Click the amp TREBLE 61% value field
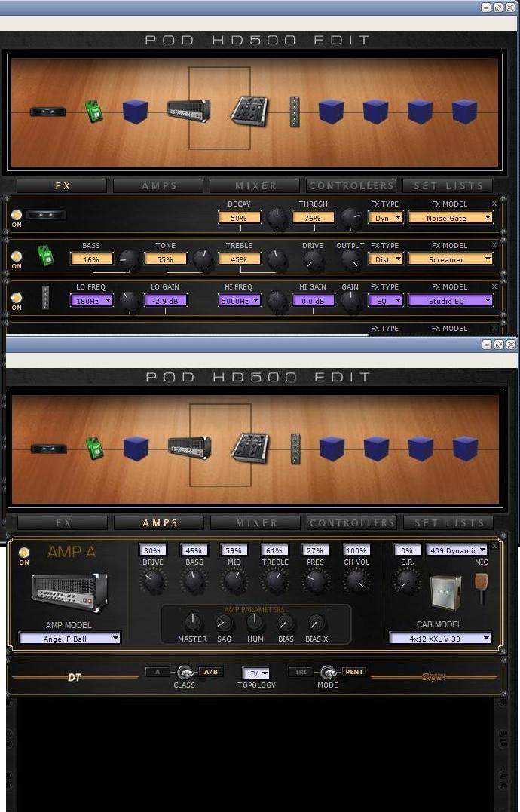The width and height of the screenshot is (520, 812). tap(274, 550)
